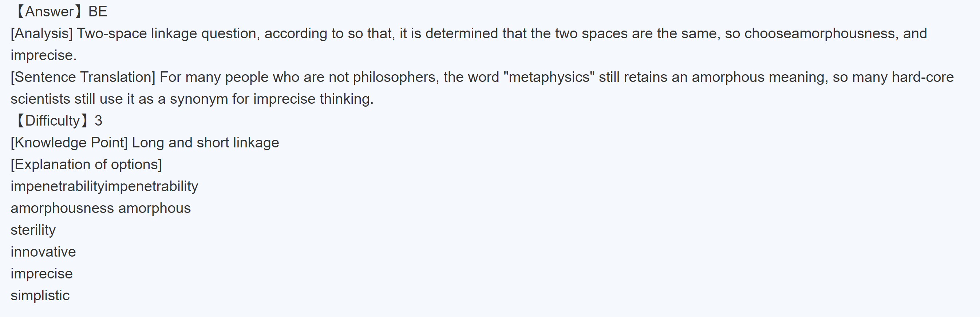The image size is (980, 317).
Task: Click the word 'synonym' in the translation
Action: (x=199, y=99)
